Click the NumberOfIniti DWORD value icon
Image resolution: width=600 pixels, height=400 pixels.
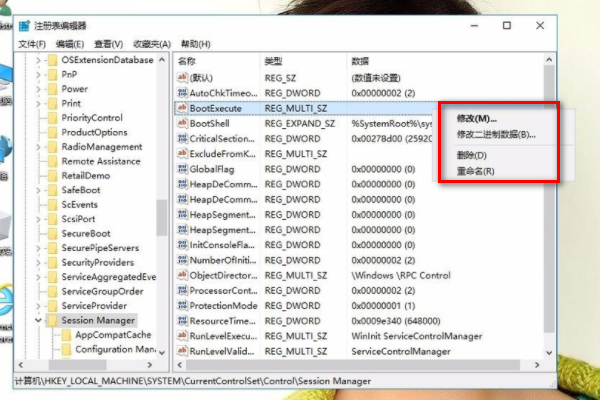click(182, 260)
